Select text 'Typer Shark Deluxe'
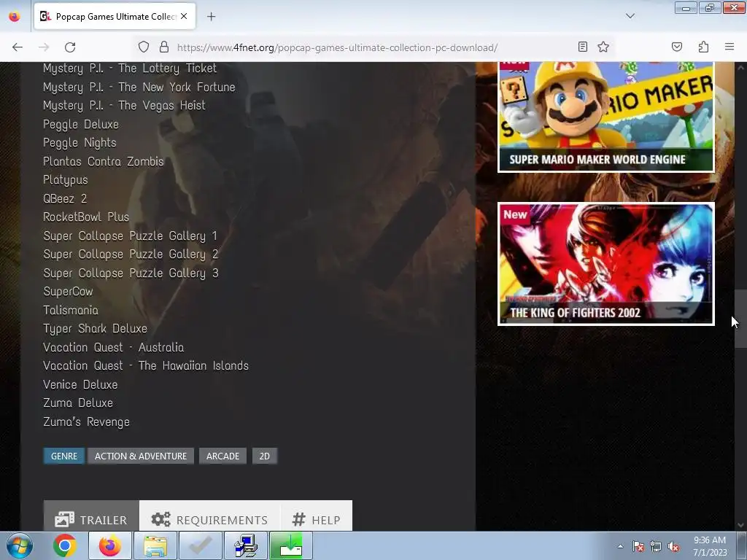747x560 pixels. point(96,329)
